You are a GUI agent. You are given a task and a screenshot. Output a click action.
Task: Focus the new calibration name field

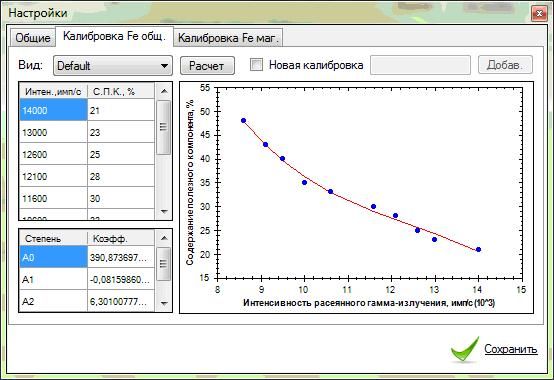pyautogui.click(x=420, y=65)
